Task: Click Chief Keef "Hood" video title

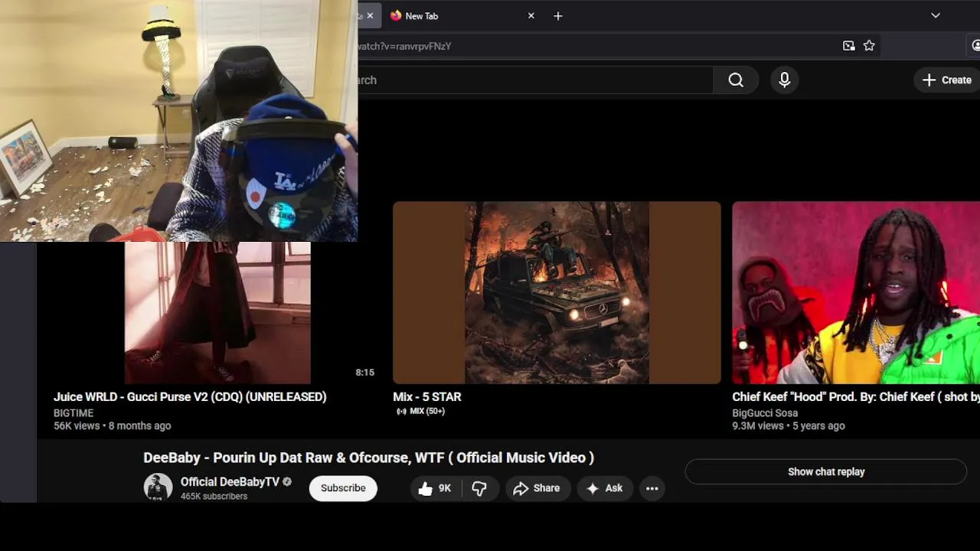Action: tap(856, 396)
